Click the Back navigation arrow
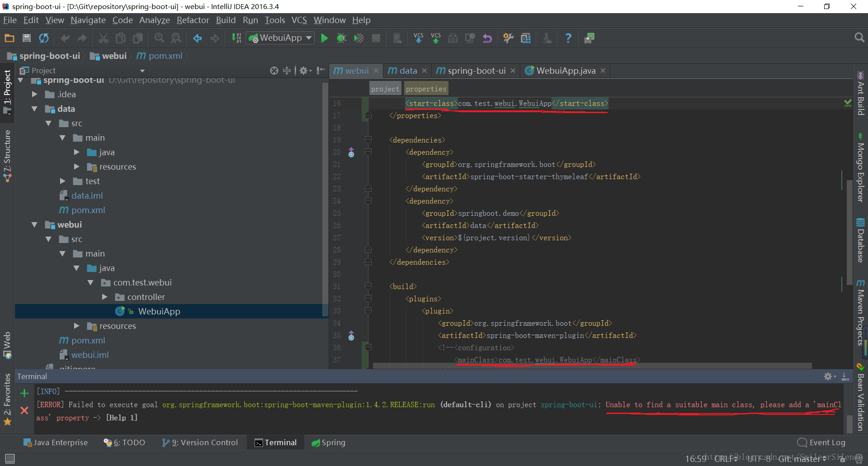This screenshot has width=868, height=466. (x=198, y=38)
